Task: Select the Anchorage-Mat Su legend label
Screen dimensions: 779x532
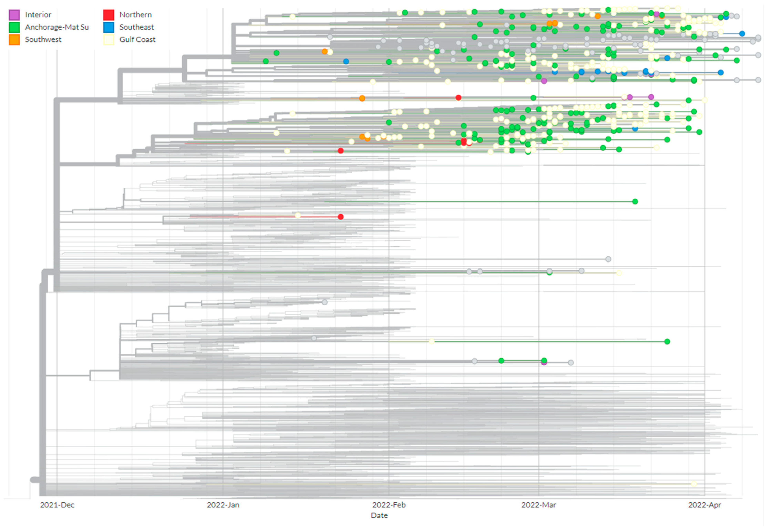Action: (57, 27)
